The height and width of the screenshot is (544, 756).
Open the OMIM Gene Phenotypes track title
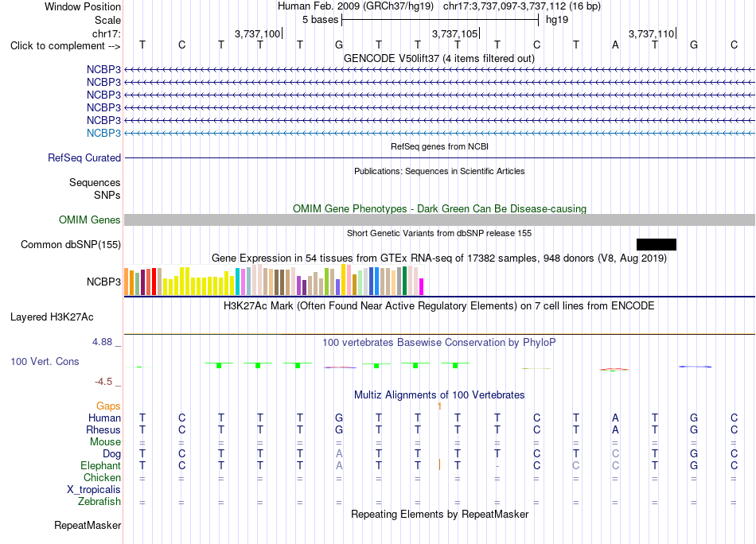(439, 208)
